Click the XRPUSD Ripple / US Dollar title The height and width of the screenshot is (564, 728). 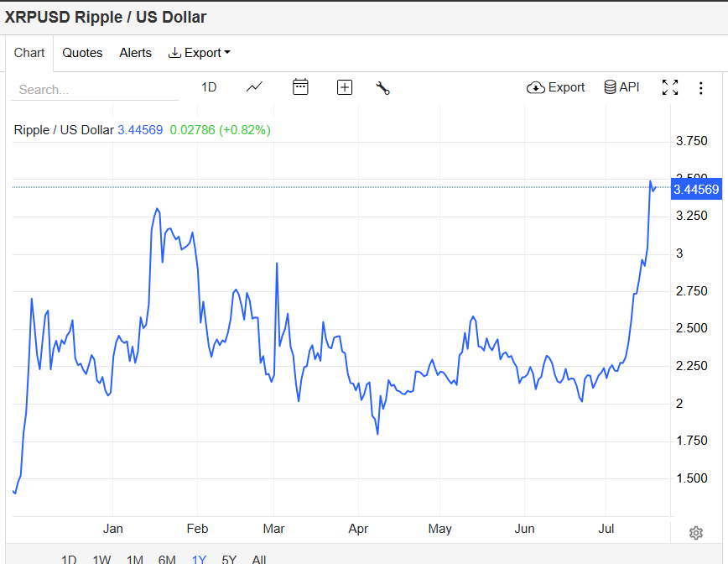pyautogui.click(x=106, y=17)
